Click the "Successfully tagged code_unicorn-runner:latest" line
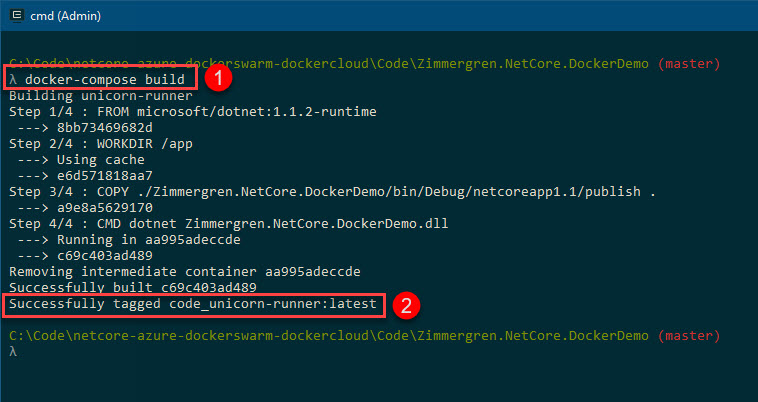758x402 pixels. [x=192, y=304]
